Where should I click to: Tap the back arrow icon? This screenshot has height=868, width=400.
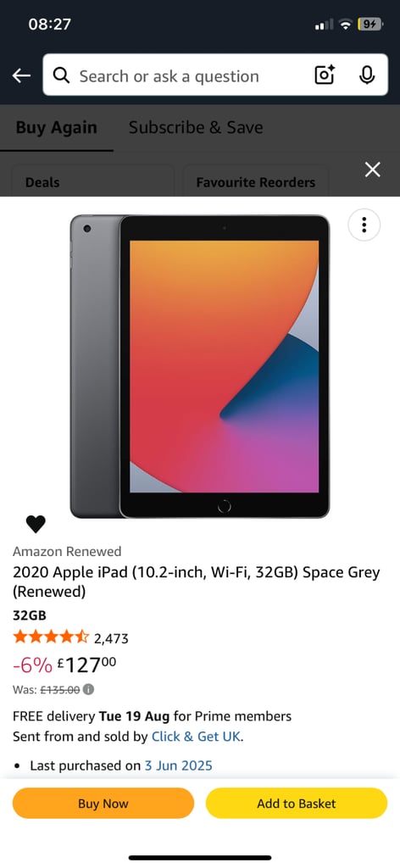(x=21, y=75)
